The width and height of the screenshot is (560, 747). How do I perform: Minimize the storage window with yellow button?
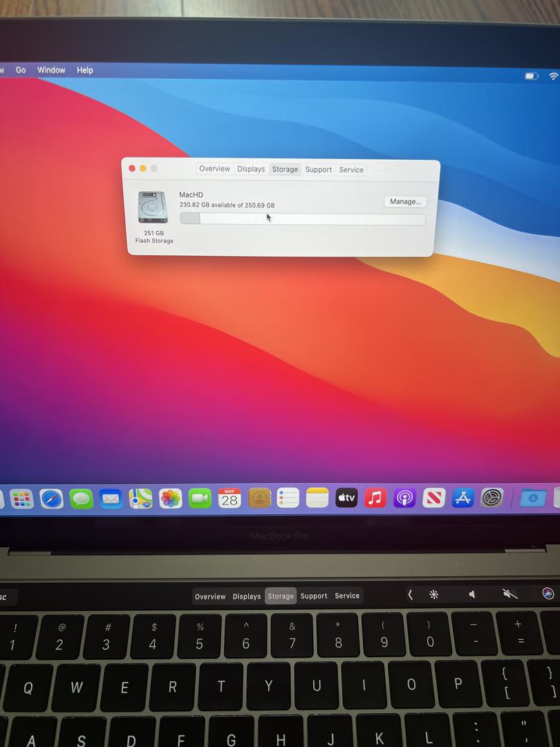pyautogui.click(x=143, y=168)
